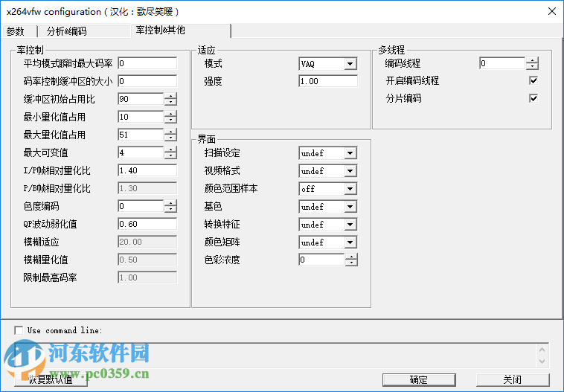
Task: Click the 色彩浓度 value field
Action: point(321,260)
